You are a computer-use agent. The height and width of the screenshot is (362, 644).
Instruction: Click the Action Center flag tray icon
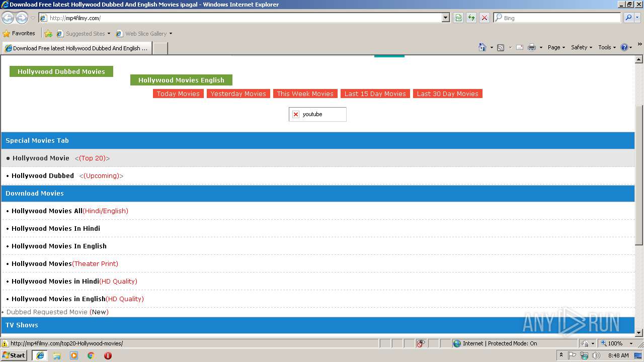point(573,355)
